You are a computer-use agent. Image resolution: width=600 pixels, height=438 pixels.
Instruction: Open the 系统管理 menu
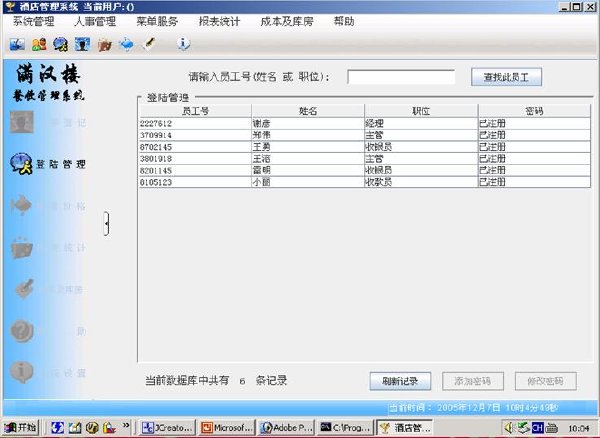click(x=34, y=22)
